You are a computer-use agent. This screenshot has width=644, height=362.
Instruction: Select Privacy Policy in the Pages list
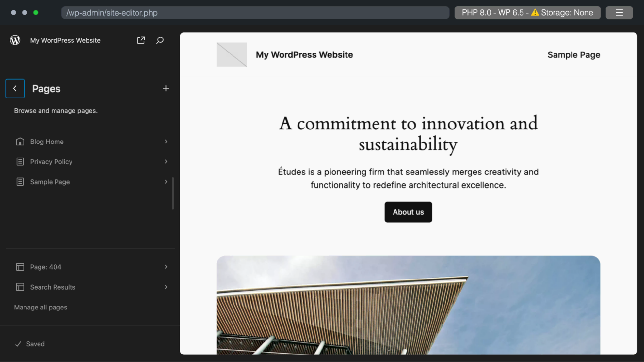pyautogui.click(x=51, y=161)
